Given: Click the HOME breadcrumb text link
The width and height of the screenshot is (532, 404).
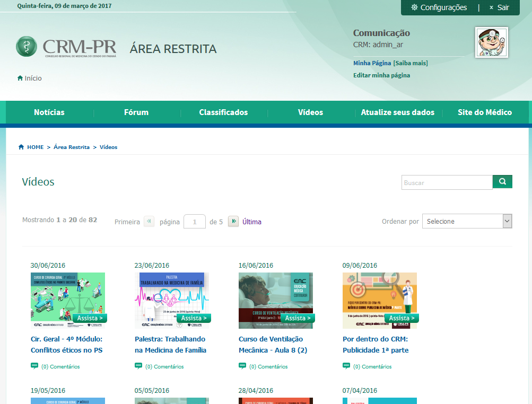Looking at the screenshot, I should pyautogui.click(x=36, y=147).
